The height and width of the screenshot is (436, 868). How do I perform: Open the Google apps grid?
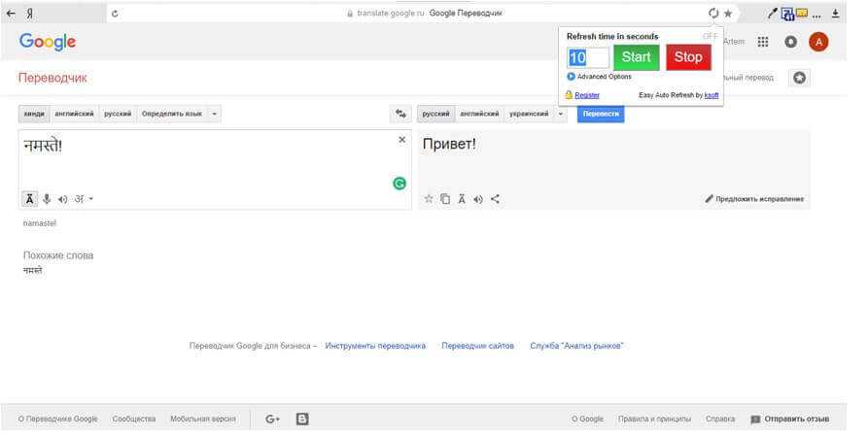point(763,42)
